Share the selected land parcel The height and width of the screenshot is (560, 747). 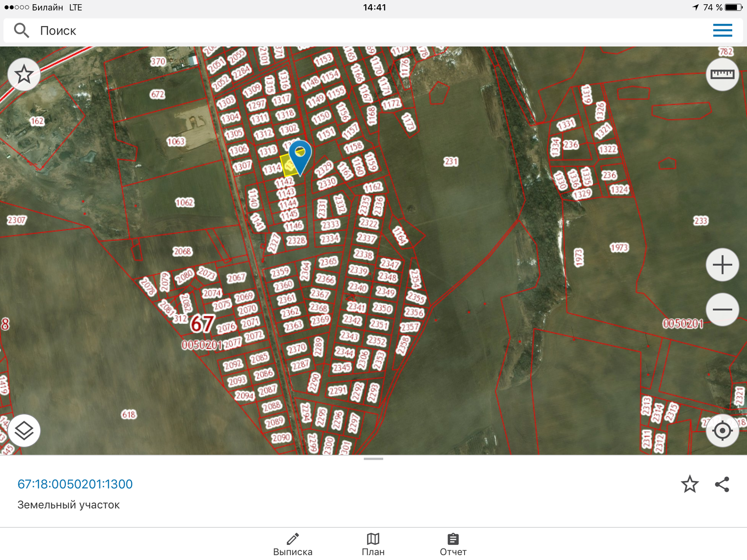[x=722, y=484]
